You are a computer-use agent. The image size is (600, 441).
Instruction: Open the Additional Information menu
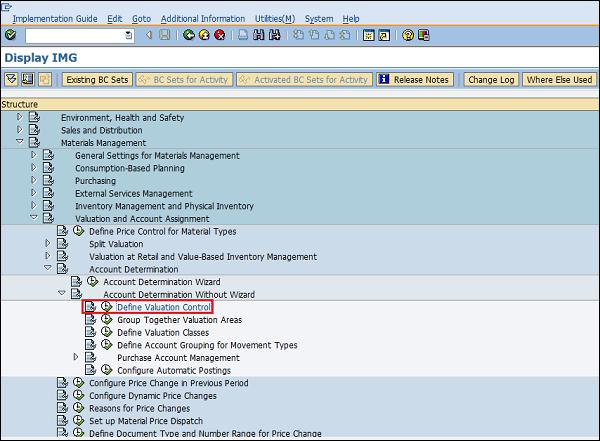point(203,19)
